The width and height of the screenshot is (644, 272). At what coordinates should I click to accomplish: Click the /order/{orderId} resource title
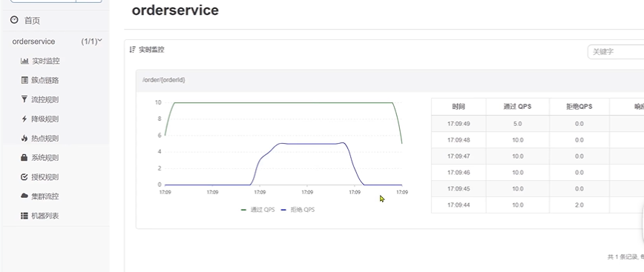(x=164, y=79)
